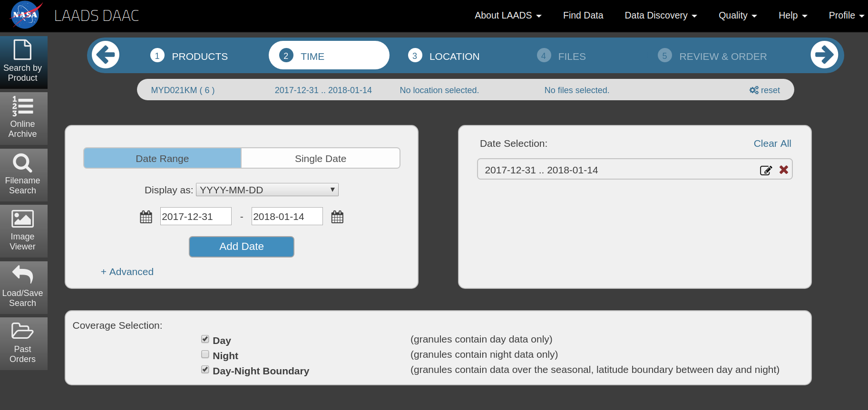Uncheck the Day coverage checkbox
868x410 pixels.
click(205, 339)
